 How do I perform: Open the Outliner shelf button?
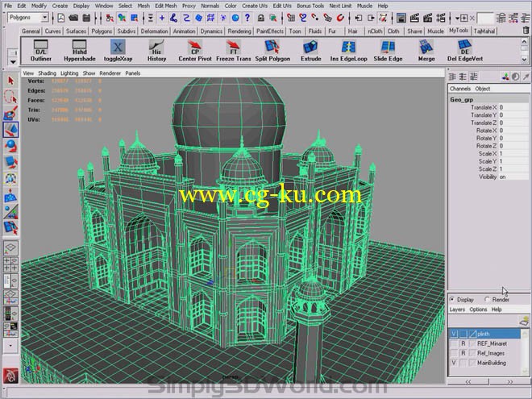(41, 50)
